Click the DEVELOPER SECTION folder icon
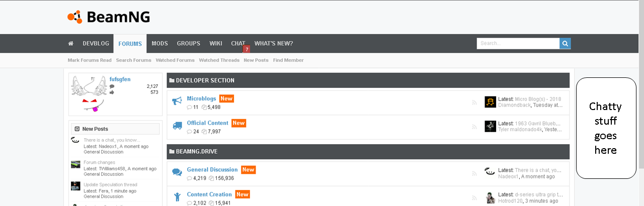644x206 pixels. 172,80
